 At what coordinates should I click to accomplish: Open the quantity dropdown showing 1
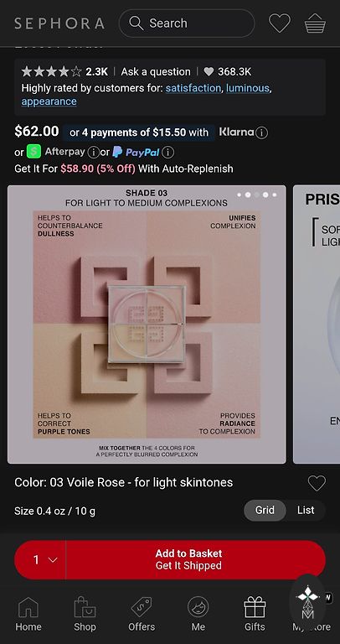(40, 560)
